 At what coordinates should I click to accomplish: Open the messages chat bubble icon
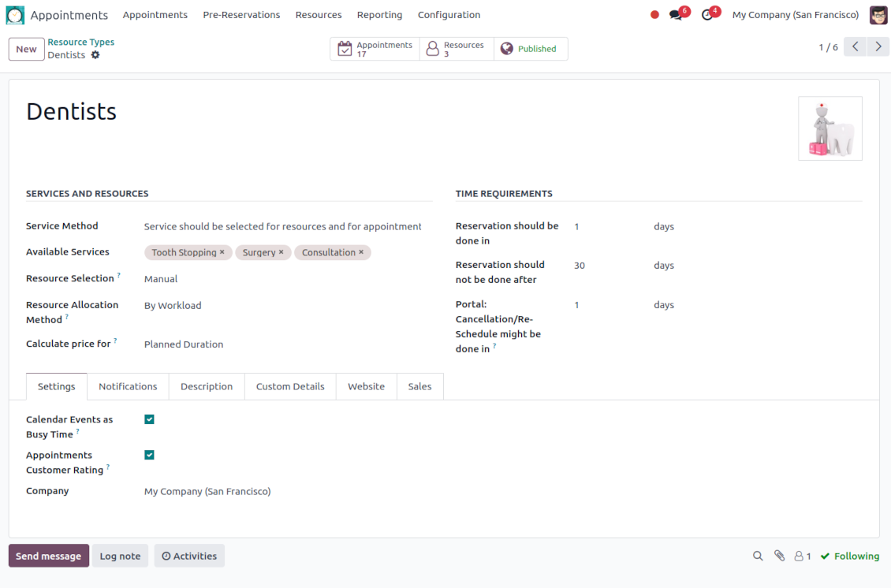click(675, 15)
